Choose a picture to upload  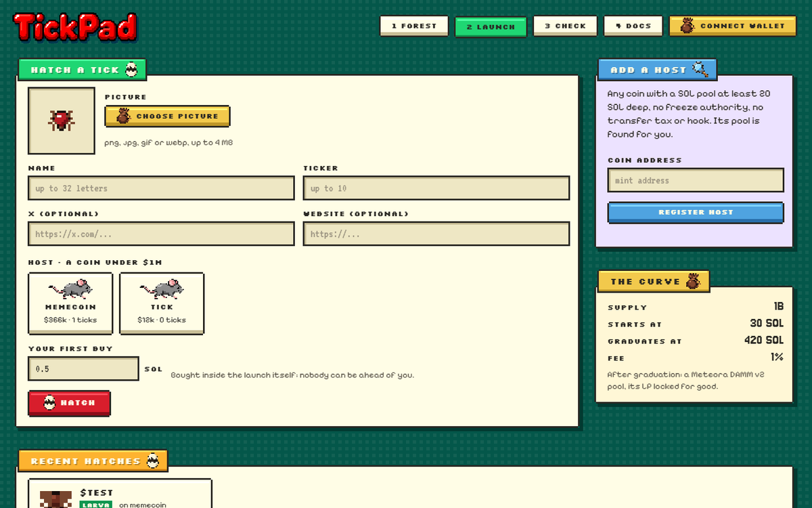tap(167, 116)
